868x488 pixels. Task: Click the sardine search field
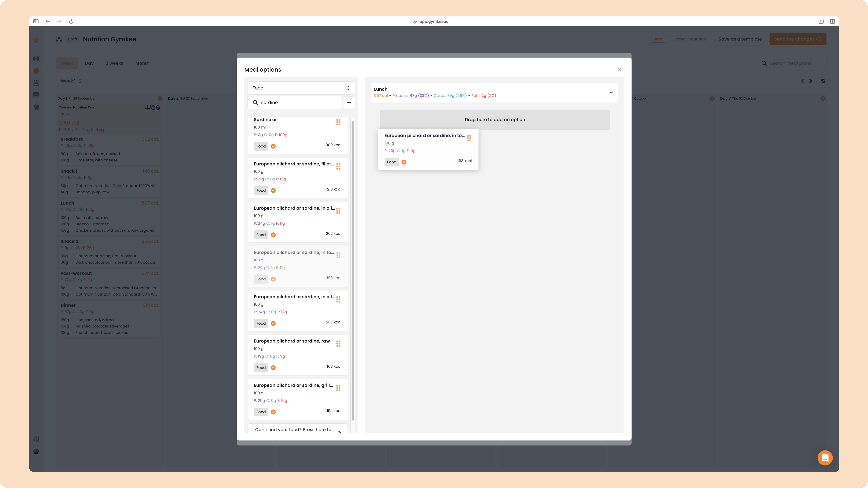pos(295,102)
